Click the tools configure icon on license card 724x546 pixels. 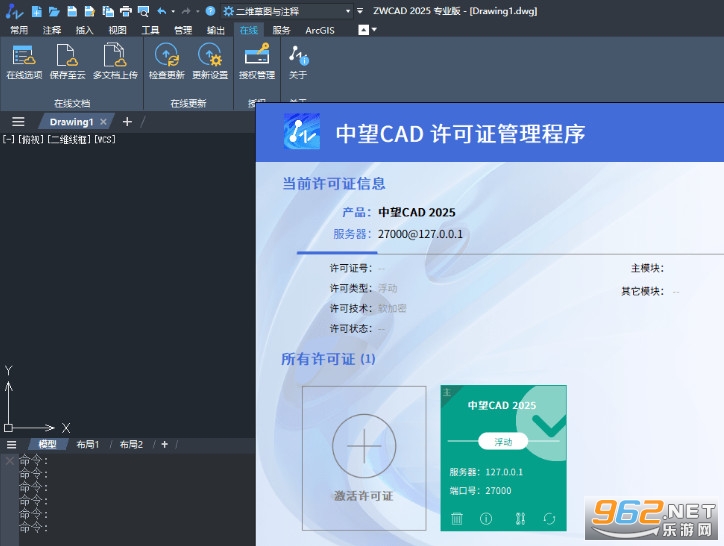[520, 519]
